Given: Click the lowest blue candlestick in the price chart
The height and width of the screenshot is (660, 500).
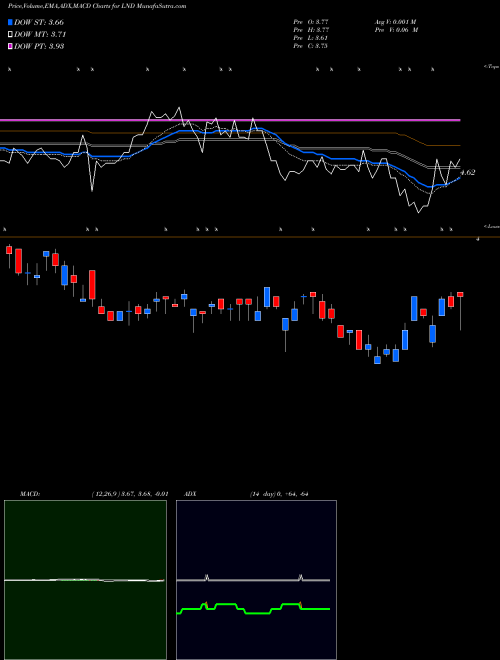Looking at the screenshot, I should [378, 360].
